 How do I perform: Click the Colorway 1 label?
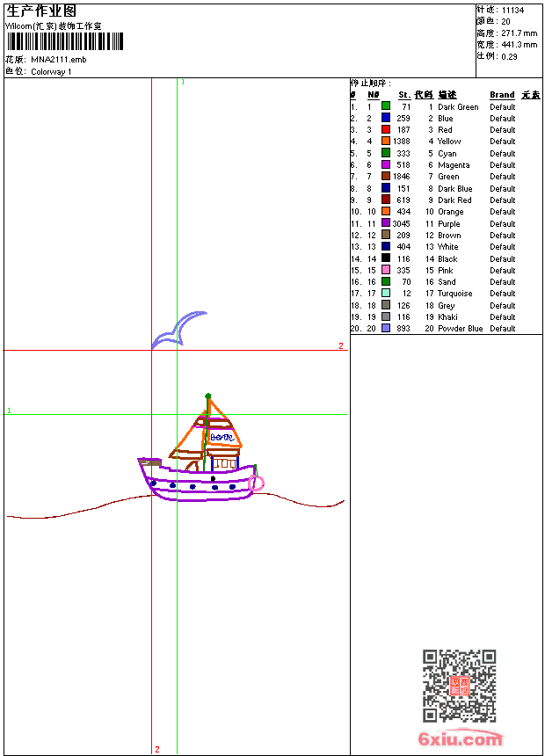tap(51, 72)
